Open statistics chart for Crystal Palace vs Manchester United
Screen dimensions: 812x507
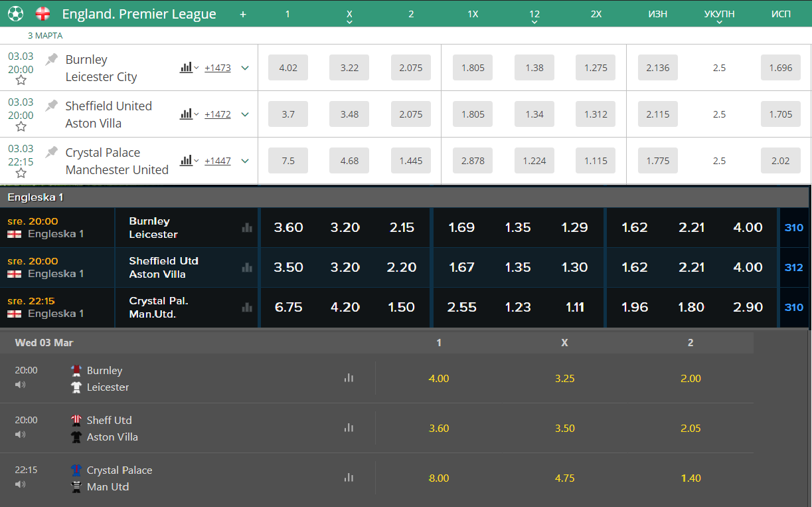pos(186,160)
